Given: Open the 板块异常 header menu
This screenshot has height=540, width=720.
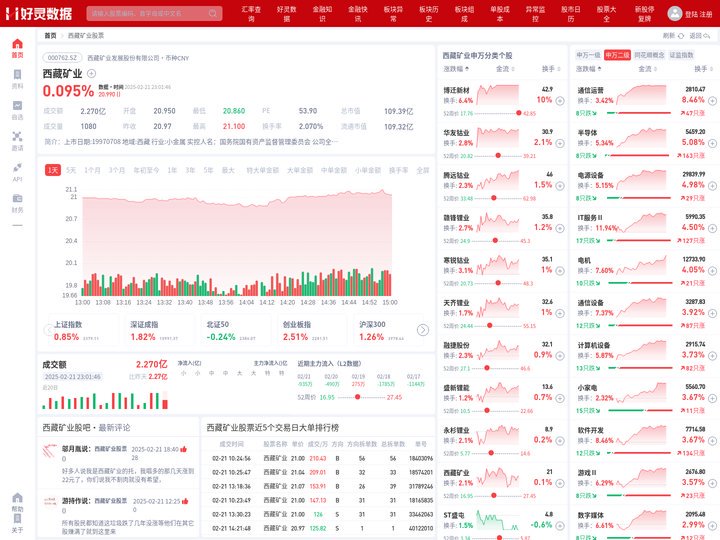Looking at the screenshot, I should click(x=394, y=14).
